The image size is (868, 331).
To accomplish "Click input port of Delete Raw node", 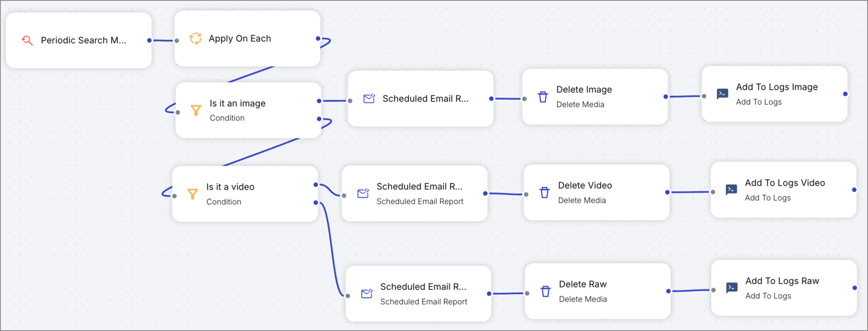I will (527, 293).
